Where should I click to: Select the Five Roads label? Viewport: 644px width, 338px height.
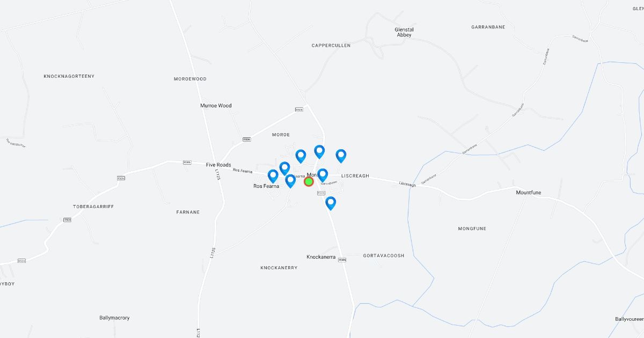[218, 165]
